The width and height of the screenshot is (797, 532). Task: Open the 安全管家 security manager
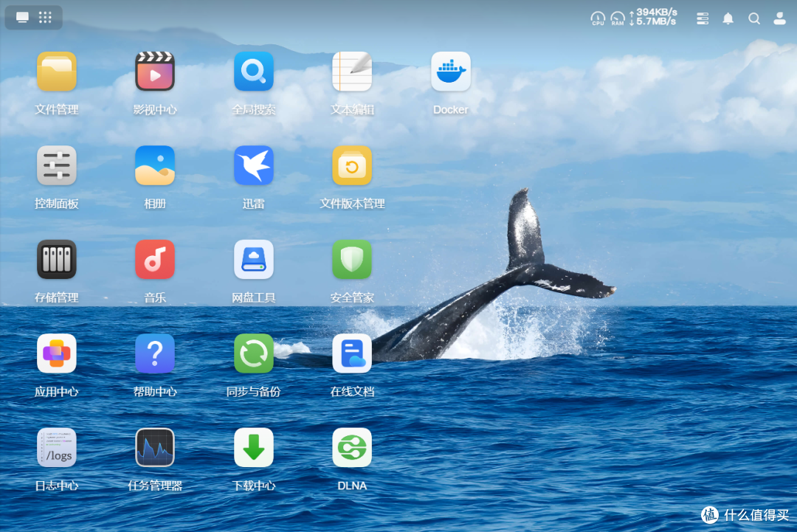(352, 260)
